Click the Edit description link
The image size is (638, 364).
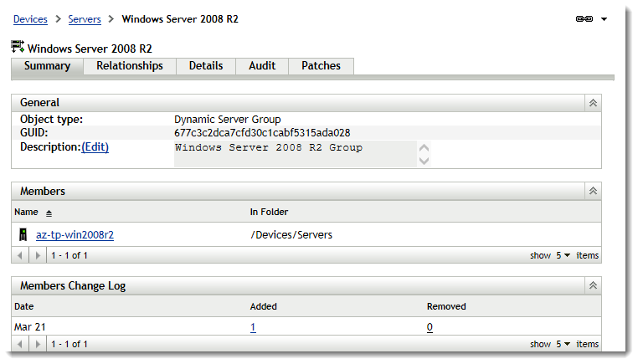coord(95,147)
